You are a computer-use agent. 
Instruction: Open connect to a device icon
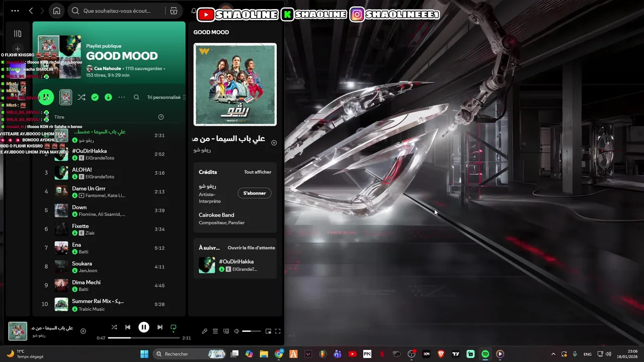pos(226,331)
